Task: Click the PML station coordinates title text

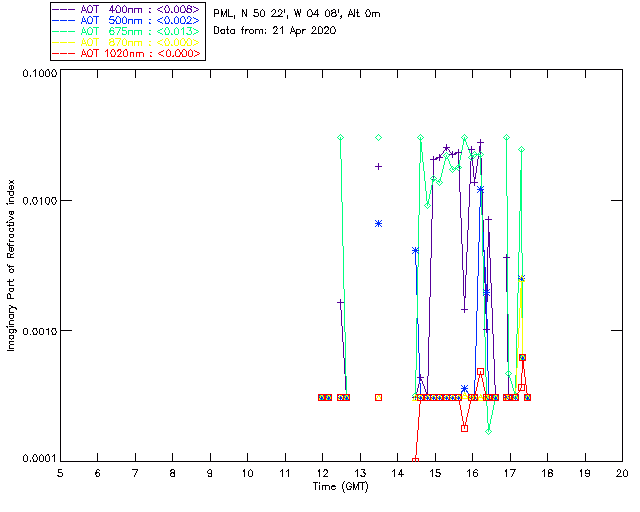Action: click(297, 13)
